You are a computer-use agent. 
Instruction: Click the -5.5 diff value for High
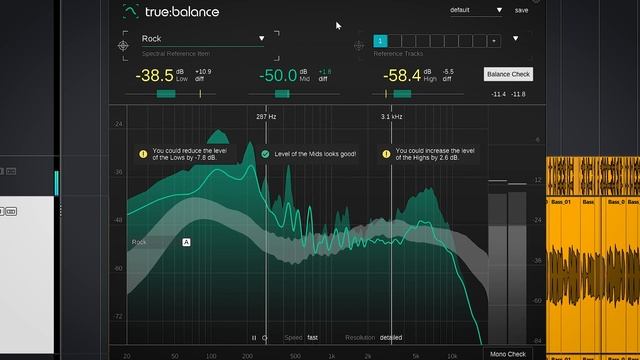[448, 71]
